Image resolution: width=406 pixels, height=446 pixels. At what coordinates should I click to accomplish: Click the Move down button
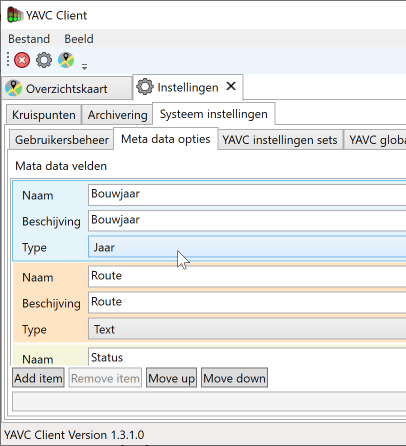234,378
